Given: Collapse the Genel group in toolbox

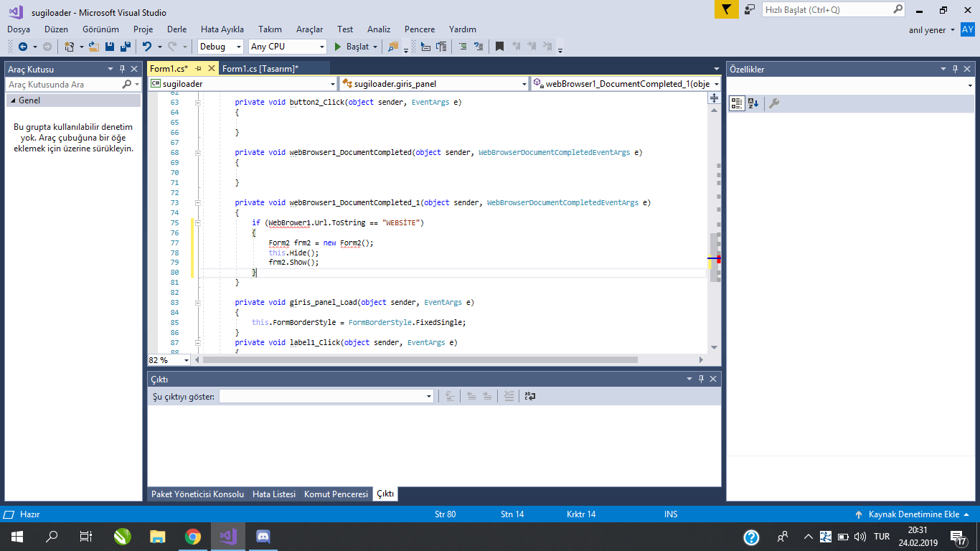Looking at the screenshot, I should (x=12, y=101).
